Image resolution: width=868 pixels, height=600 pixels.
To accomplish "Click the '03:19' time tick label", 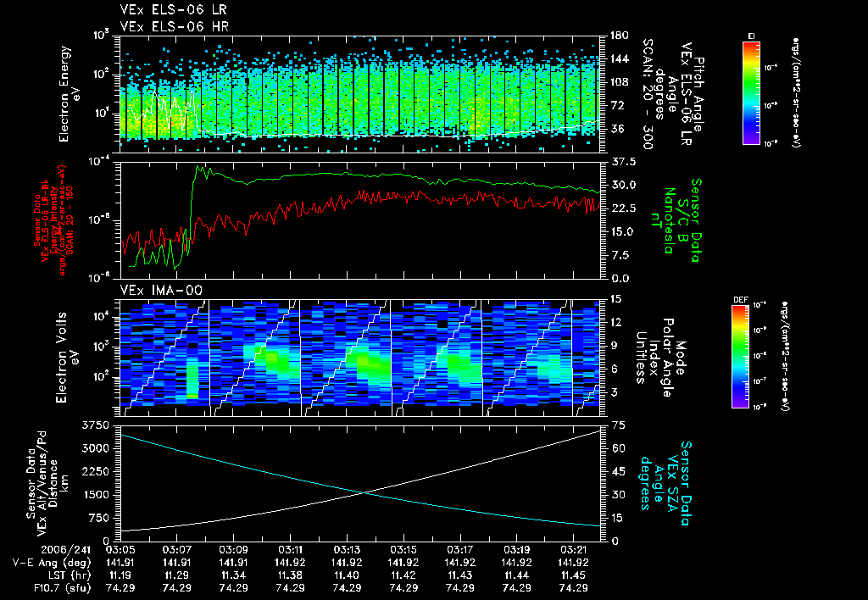I will pyautogui.click(x=516, y=550).
